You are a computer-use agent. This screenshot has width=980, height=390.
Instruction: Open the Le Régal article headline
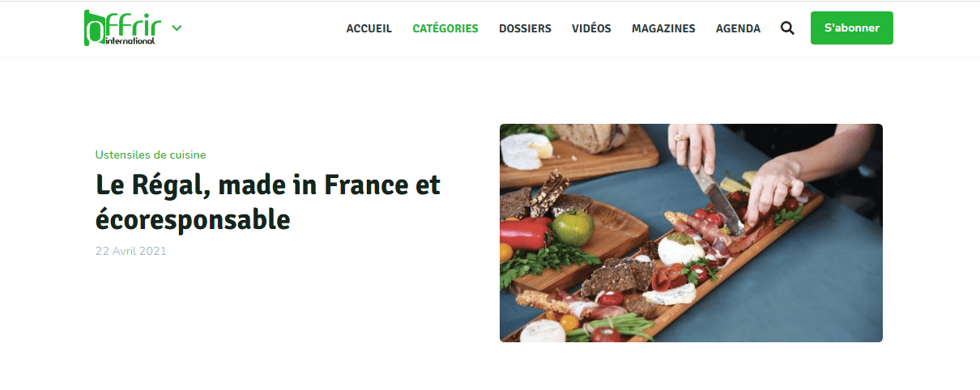coord(268,201)
